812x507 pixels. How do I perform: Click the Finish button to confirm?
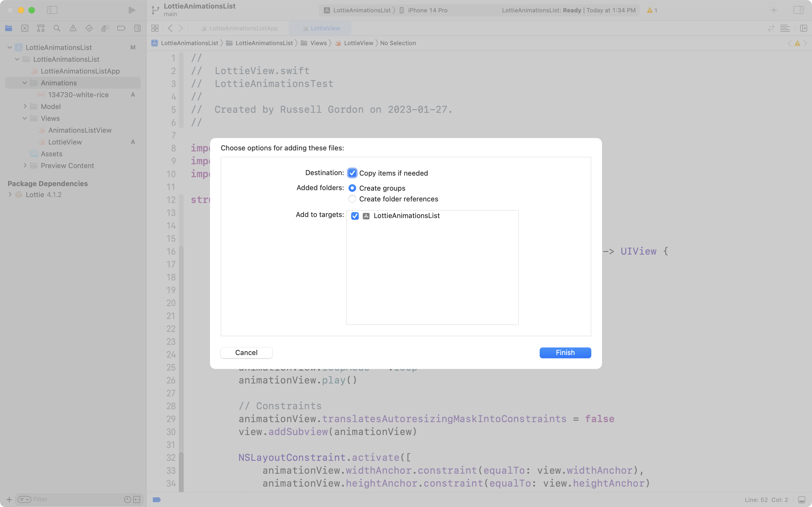tap(565, 352)
